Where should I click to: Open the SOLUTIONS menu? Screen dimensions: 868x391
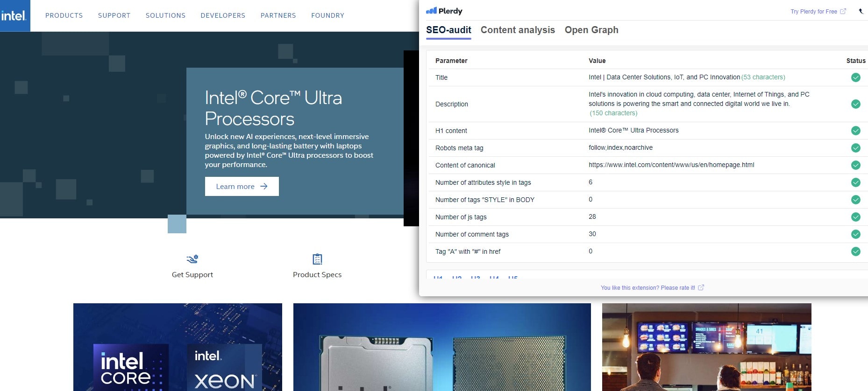[x=165, y=15]
